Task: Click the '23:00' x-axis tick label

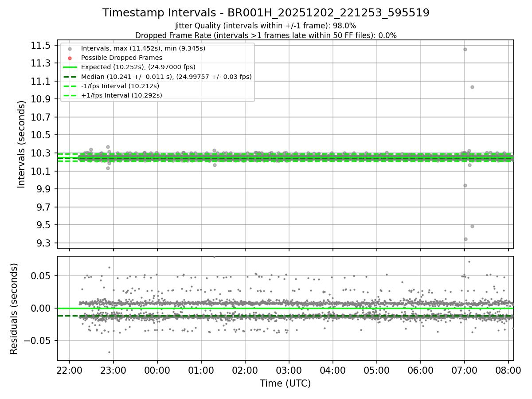Action: point(113,370)
